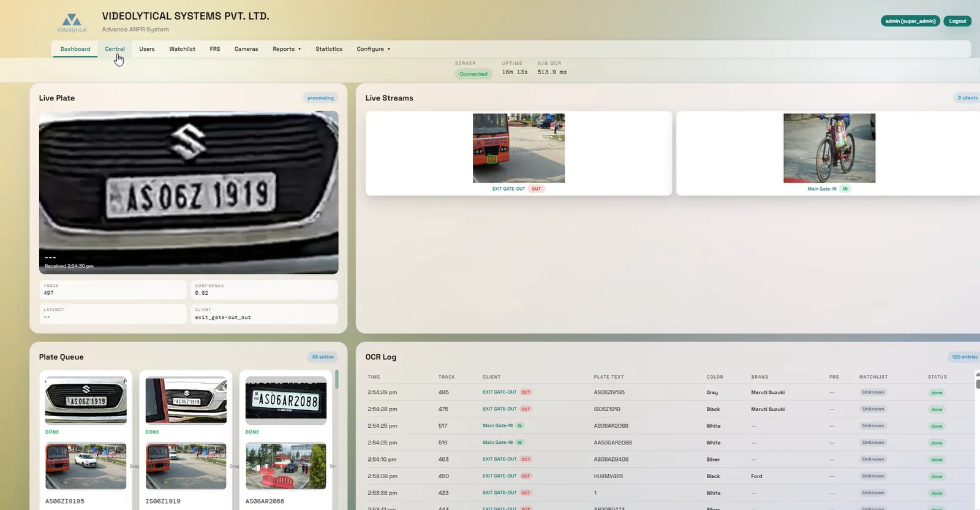980x510 pixels.
Task: Select OCR log row plate AS06AD9406
Action: 671,459
